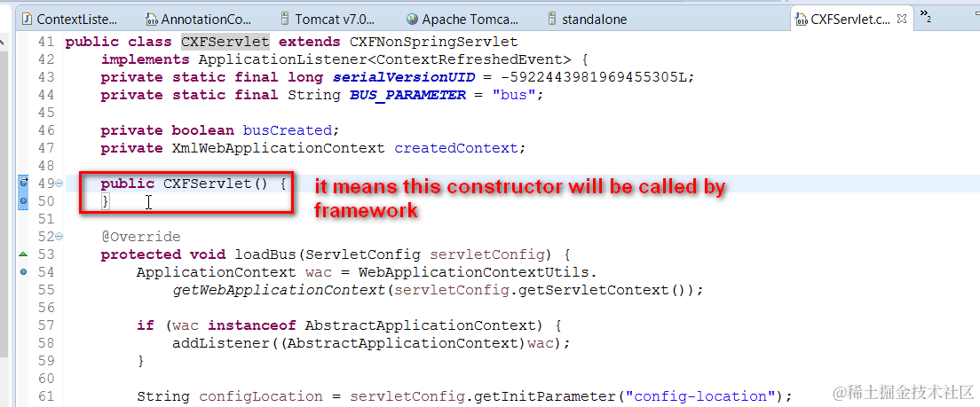Click line number 60 in the gutter
The height and width of the screenshot is (407, 980).
[45, 379]
